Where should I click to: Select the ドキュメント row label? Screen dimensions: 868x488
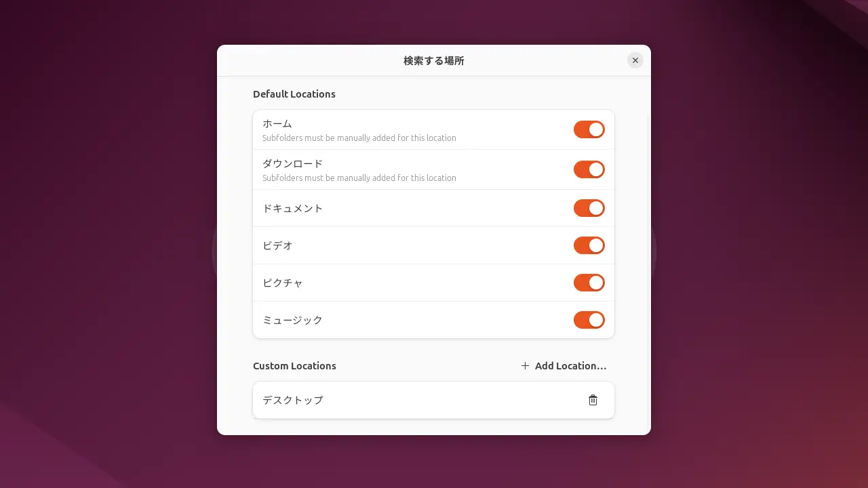(x=293, y=208)
